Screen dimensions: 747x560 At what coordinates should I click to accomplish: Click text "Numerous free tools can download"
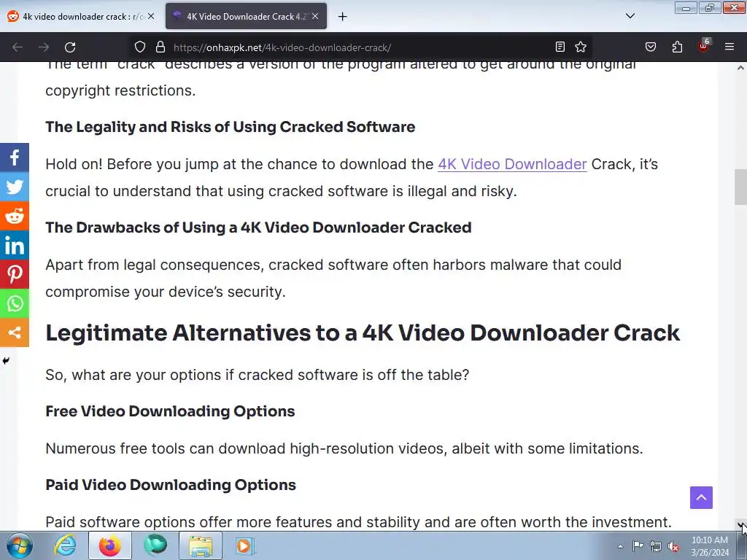tap(166, 448)
